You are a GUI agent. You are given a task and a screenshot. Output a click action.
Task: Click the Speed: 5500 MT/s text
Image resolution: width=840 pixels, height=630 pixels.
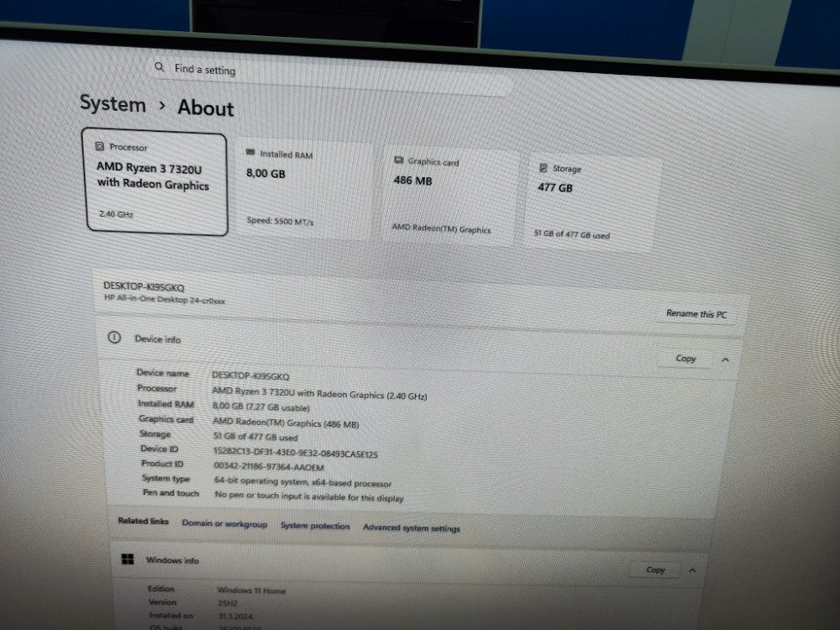tap(281, 221)
